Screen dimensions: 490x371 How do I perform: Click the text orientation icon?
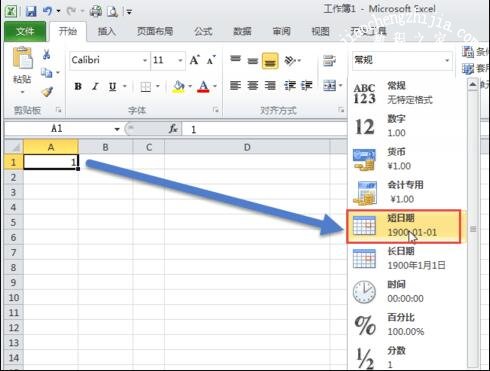[290, 60]
